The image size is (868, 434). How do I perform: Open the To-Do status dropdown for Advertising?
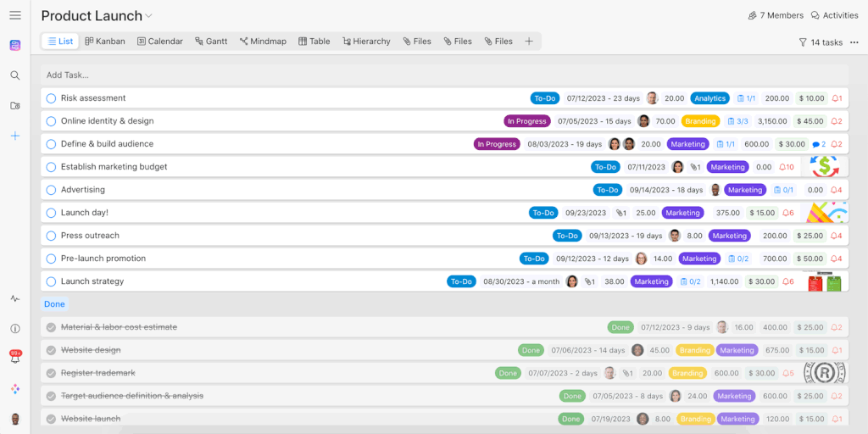pyautogui.click(x=607, y=190)
